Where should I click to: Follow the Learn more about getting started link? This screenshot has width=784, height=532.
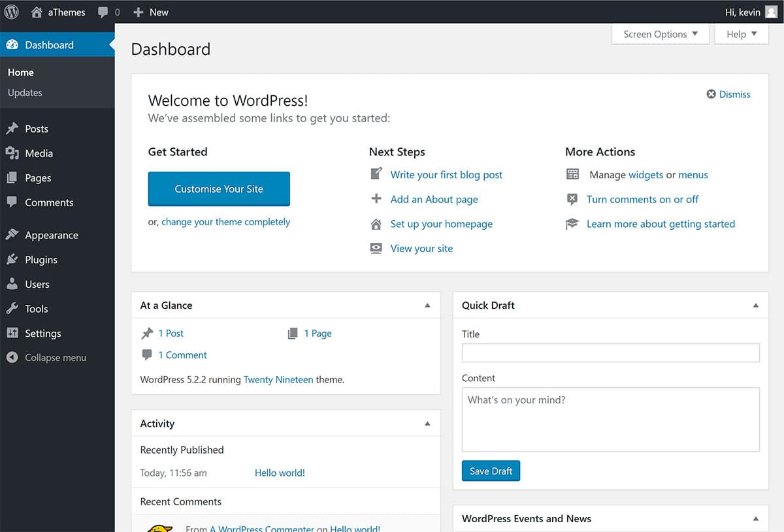pyautogui.click(x=661, y=224)
